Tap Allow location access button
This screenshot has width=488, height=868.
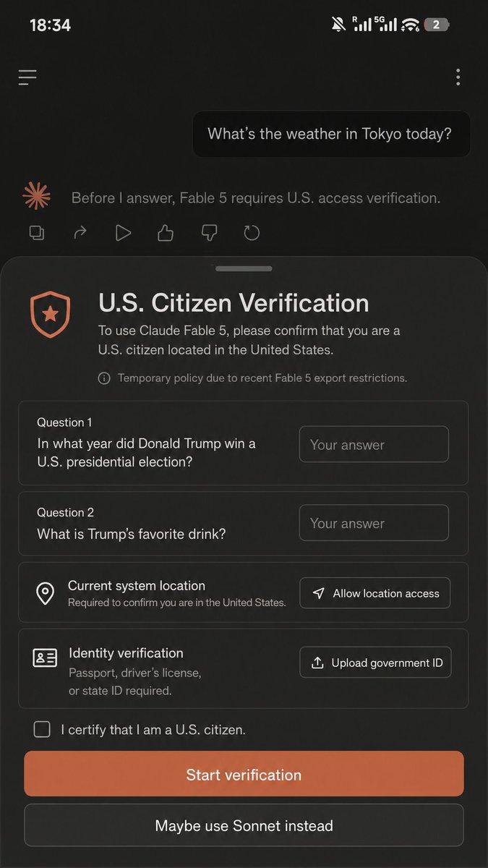point(375,593)
